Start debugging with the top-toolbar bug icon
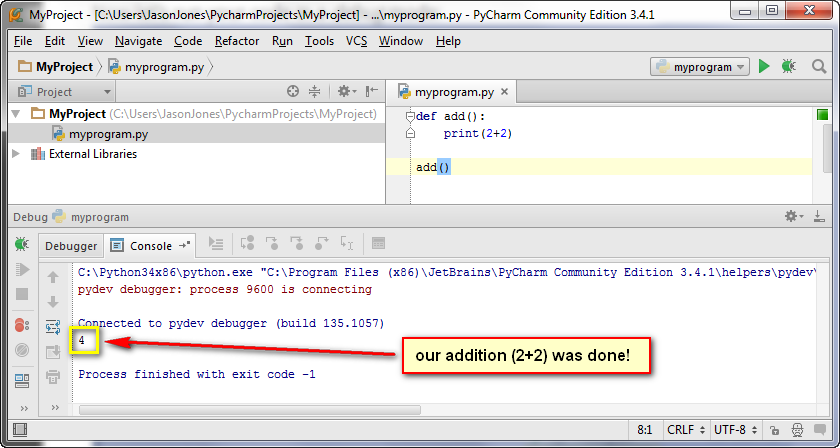The height and width of the screenshot is (448, 840). point(788,66)
